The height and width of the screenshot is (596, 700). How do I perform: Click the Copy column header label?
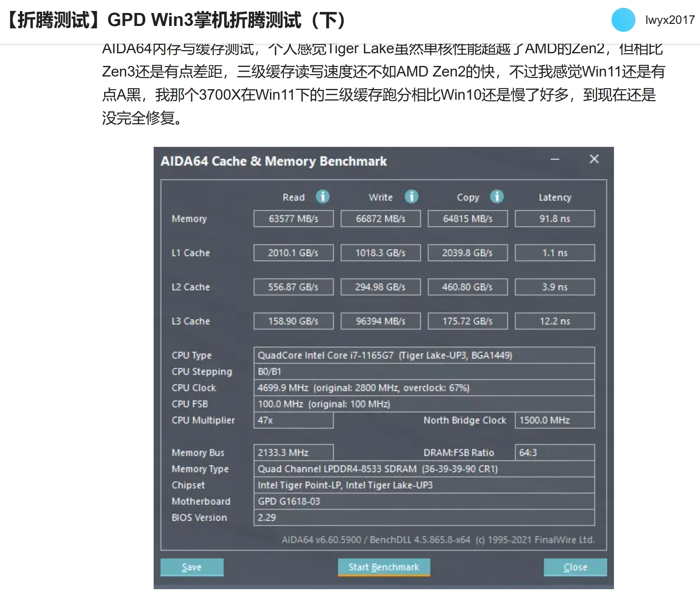click(x=468, y=197)
